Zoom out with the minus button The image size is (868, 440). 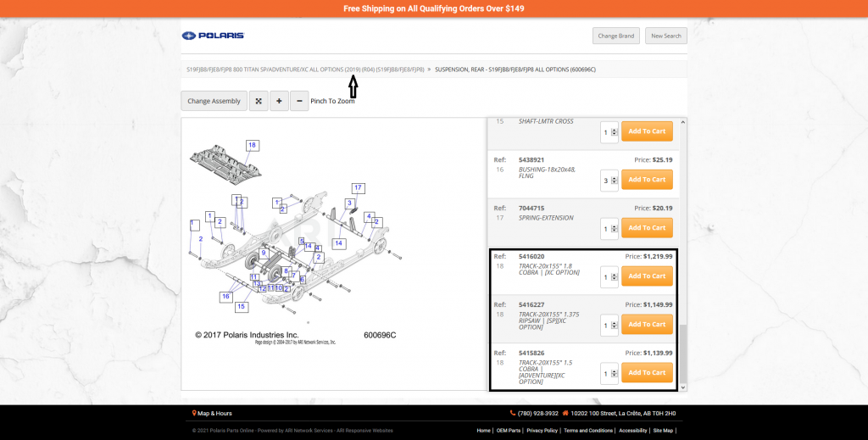(299, 101)
